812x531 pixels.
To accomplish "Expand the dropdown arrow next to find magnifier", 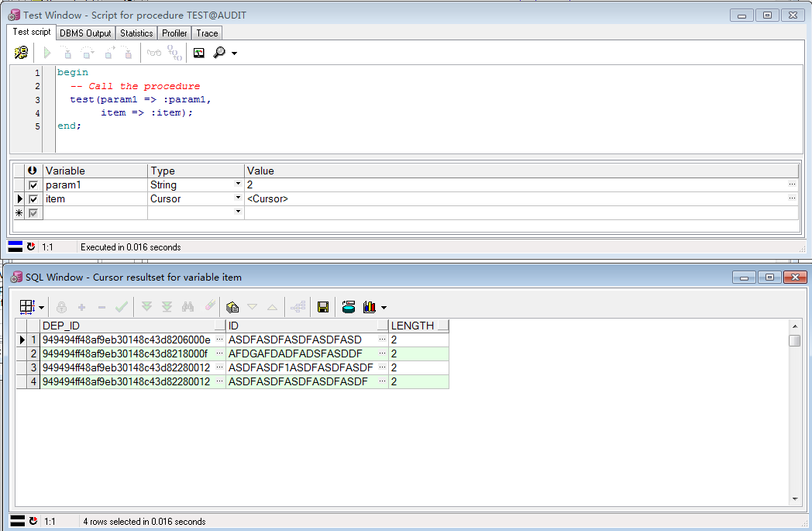I will (234, 53).
